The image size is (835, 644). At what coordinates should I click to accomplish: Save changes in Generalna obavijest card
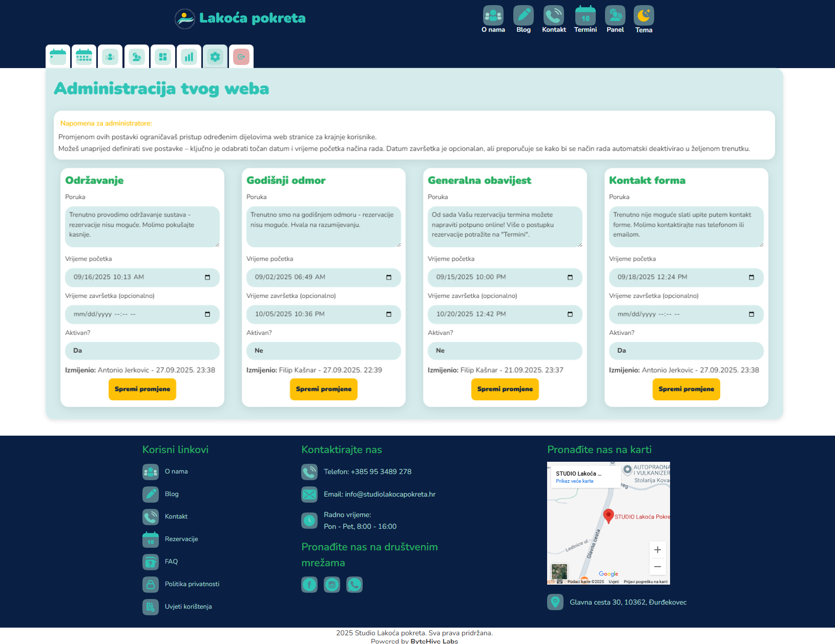(x=505, y=389)
